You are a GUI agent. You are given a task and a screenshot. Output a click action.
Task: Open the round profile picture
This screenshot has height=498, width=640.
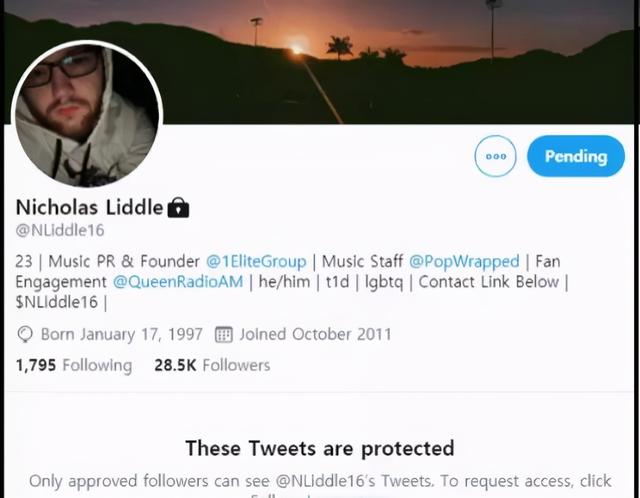tap(87, 114)
